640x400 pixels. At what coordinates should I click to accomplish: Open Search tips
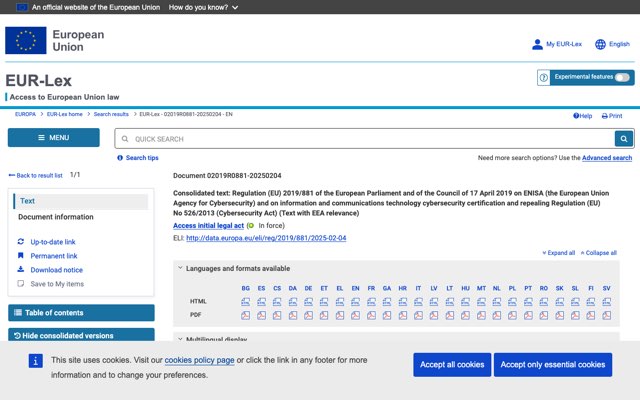tap(138, 158)
